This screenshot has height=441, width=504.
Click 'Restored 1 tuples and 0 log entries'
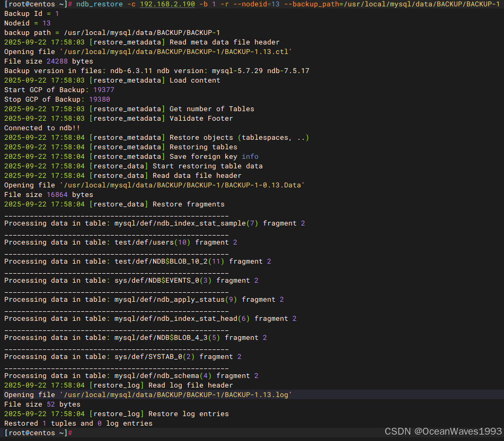click(x=78, y=424)
